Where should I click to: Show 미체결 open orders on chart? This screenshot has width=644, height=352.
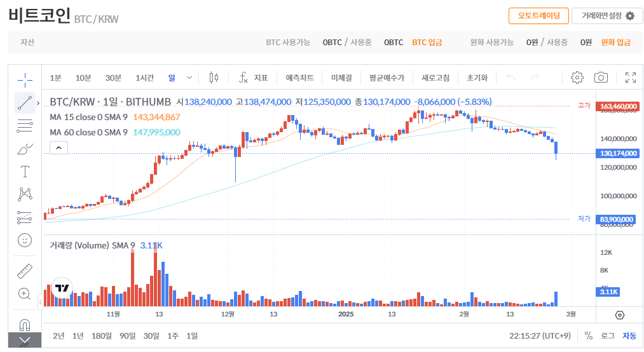point(341,78)
